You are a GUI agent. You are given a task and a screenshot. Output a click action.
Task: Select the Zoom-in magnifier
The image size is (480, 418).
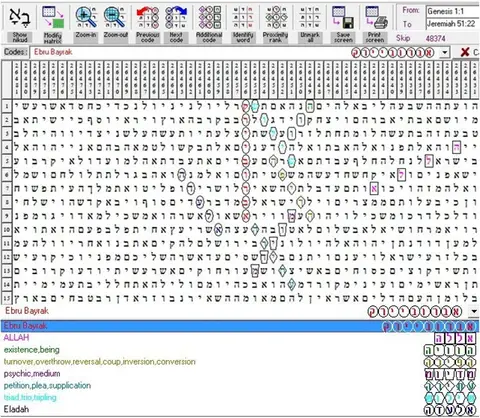[86, 18]
